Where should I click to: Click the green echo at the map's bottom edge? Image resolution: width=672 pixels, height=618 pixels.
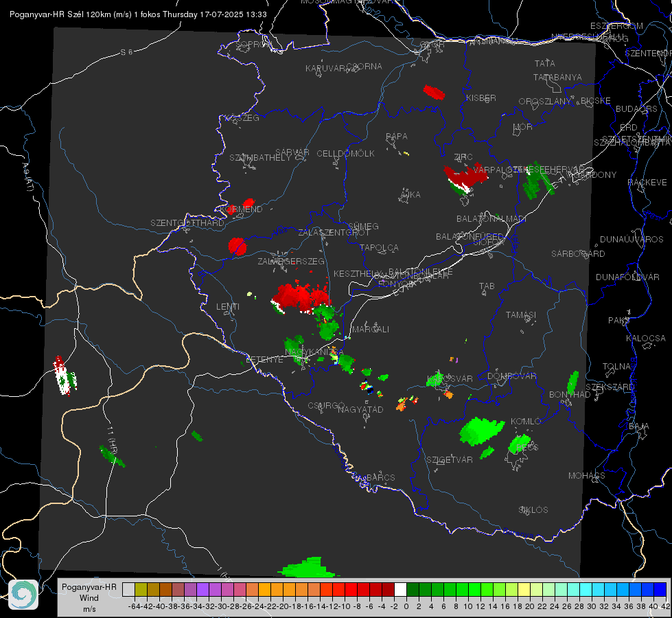click(x=310, y=567)
